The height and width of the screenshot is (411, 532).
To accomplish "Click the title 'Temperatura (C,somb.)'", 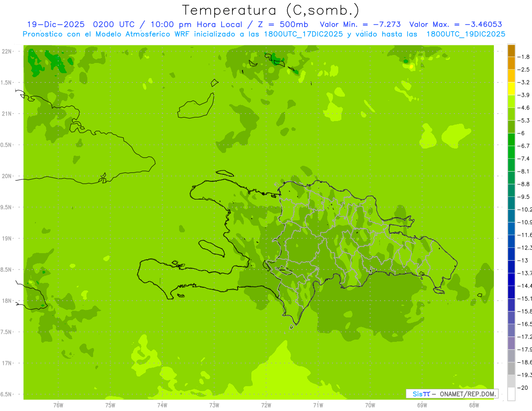I will coord(270,10).
